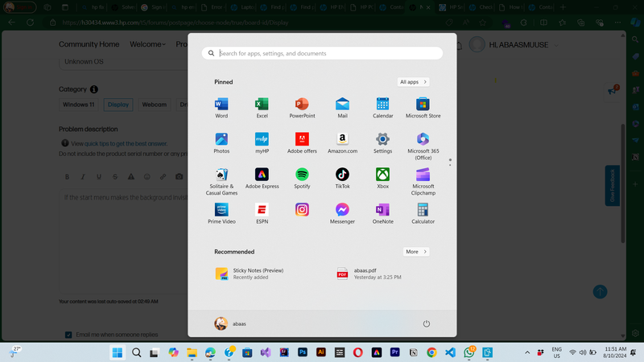Click Bold in forum editor toolbar
The height and width of the screenshot is (362, 644).
pos(67,177)
